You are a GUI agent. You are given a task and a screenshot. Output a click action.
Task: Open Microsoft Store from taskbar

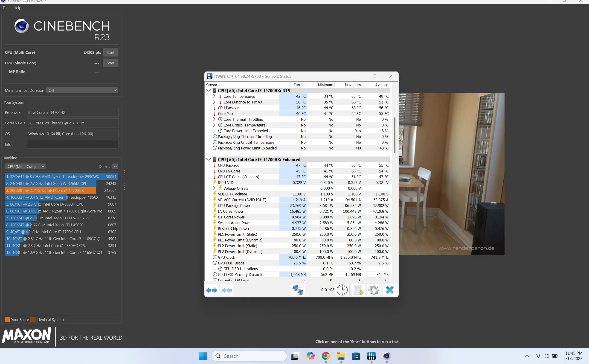pos(356,356)
